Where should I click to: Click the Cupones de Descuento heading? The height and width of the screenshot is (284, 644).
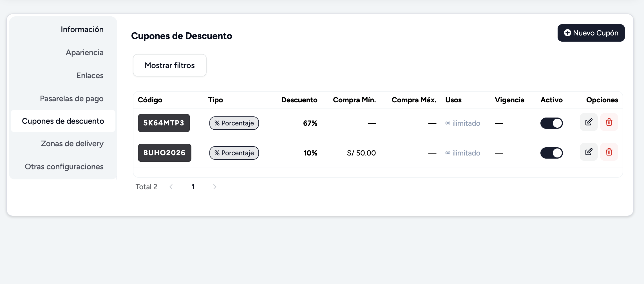pyautogui.click(x=182, y=36)
